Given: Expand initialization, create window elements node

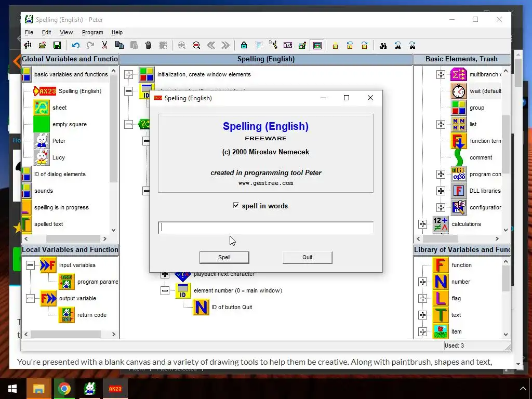Looking at the screenshot, I should pos(129,74).
